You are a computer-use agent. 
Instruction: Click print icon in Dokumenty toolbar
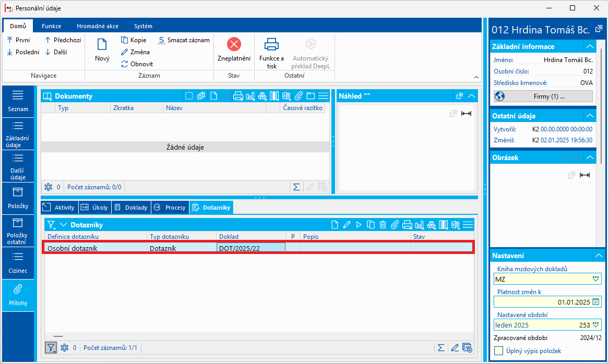pyautogui.click(x=238, y=96)
